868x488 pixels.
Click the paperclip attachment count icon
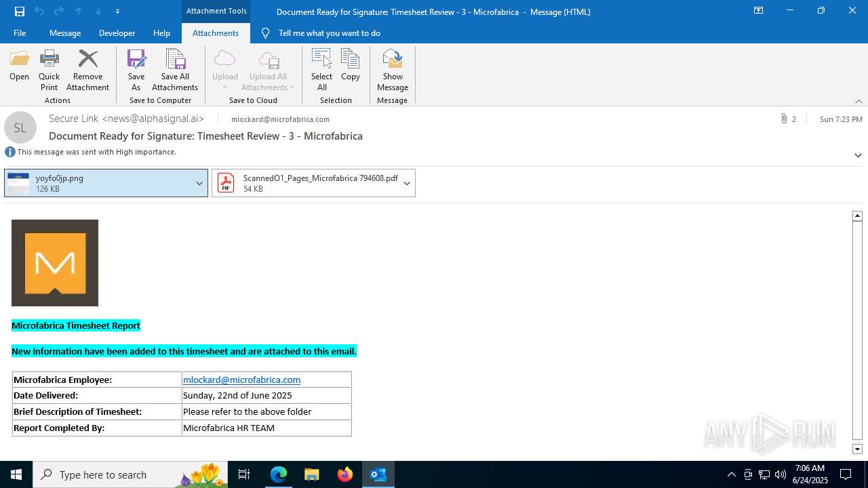click(x=785, y=119)
